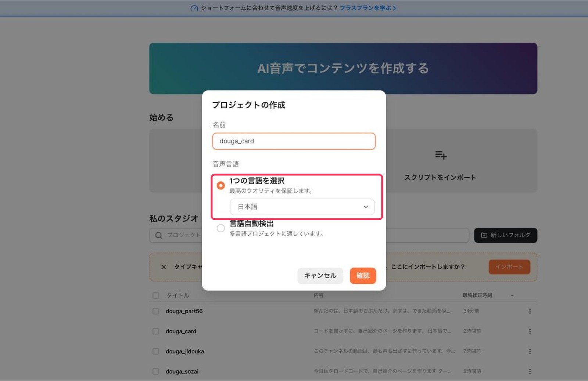Open the douga_part56 project title
Image resolution: width=588 pixels, height=381 pixels.
tap(184, 311)
